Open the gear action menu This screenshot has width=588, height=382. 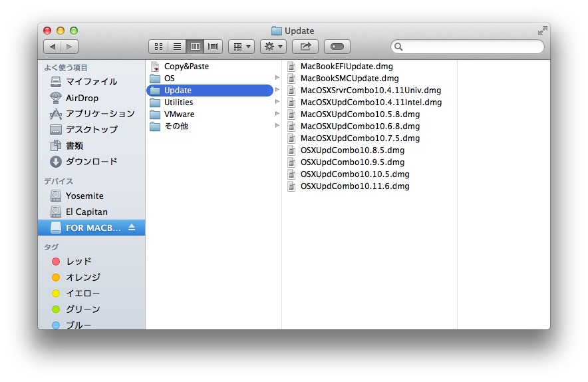[273, 47]
